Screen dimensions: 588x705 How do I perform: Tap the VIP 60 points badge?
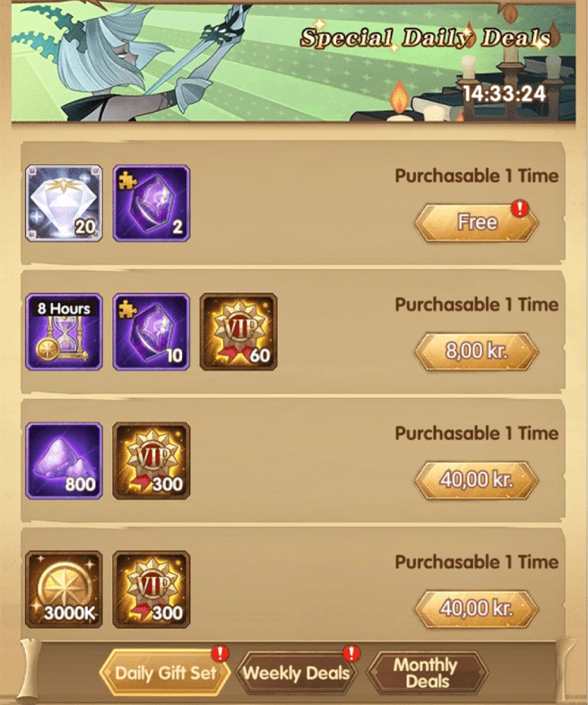click(x=238, y=332)
